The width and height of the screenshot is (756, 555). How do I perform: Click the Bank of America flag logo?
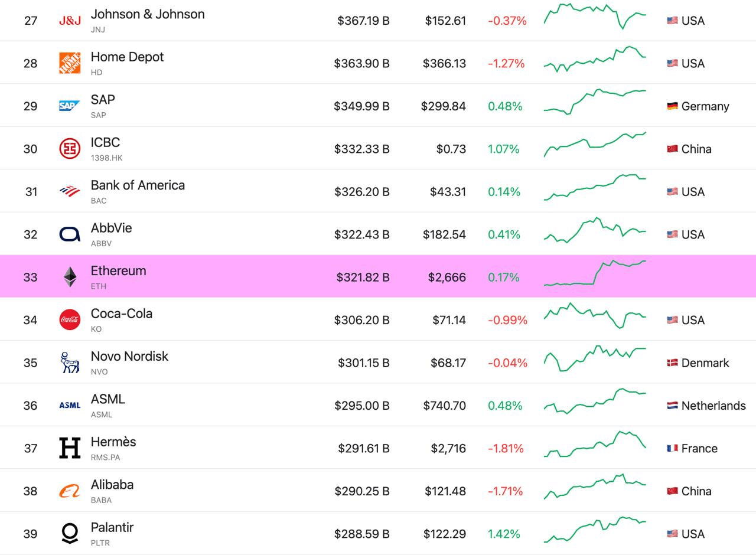point(70,191)
